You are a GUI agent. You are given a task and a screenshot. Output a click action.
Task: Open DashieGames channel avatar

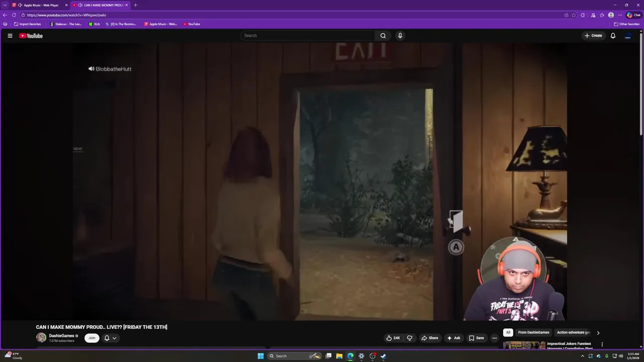[x=41, y=338]
